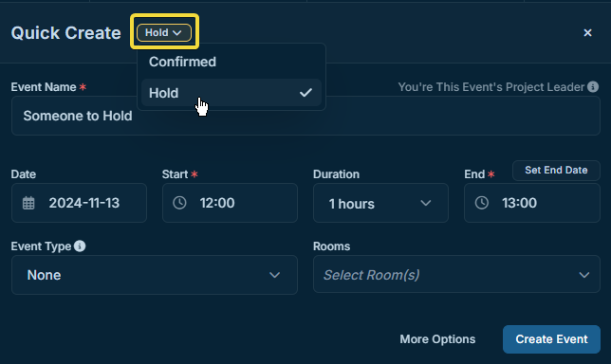611x364 pixels.
Task: Click the Set End Date button
Action: pos(556,170)
